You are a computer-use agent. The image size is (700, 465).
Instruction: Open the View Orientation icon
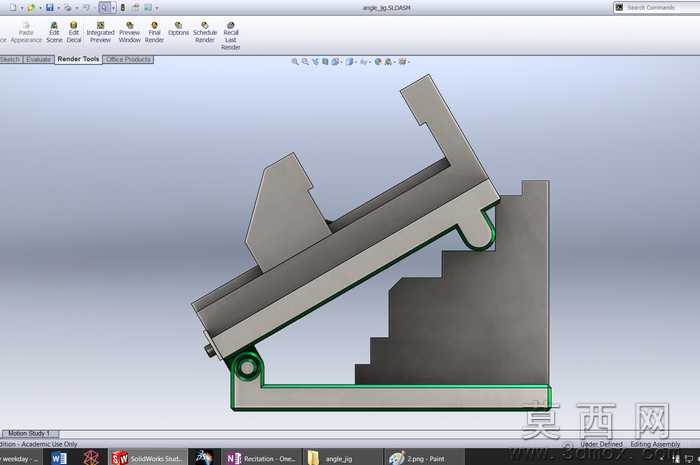[x=335, y=62]
